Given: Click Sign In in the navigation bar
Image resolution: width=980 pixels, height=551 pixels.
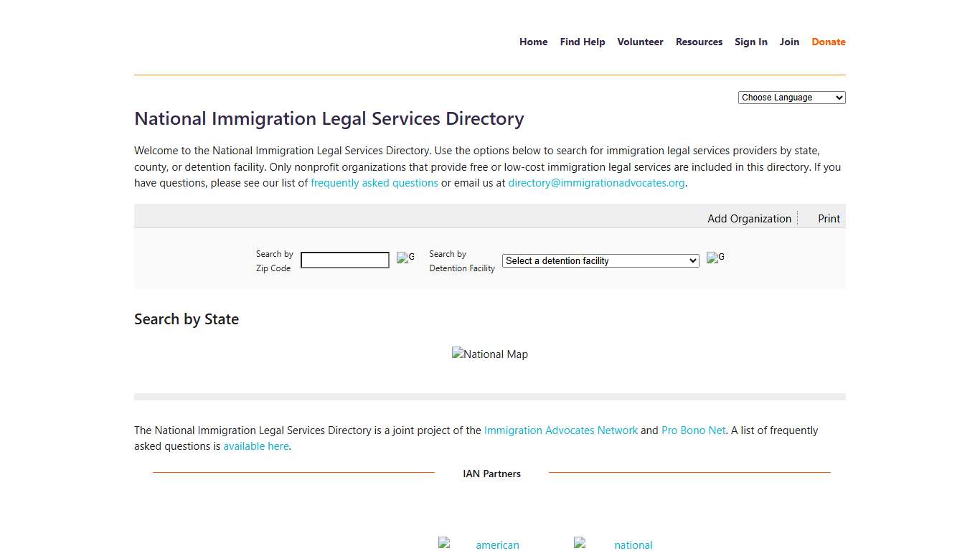Looking at the screenshot, I should (751, 42).
